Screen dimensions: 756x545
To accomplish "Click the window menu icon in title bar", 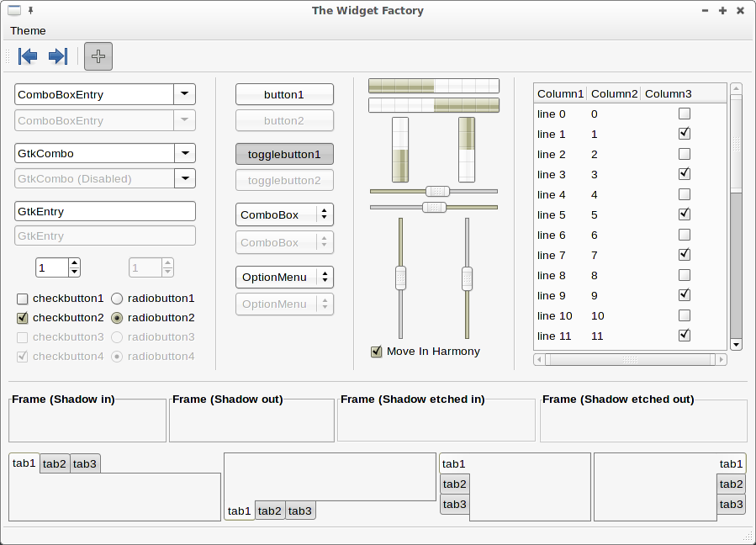I will click(14, 11).
